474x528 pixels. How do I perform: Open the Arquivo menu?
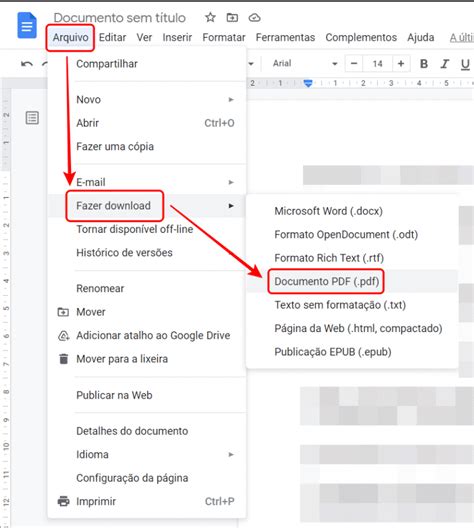[70, 37]
